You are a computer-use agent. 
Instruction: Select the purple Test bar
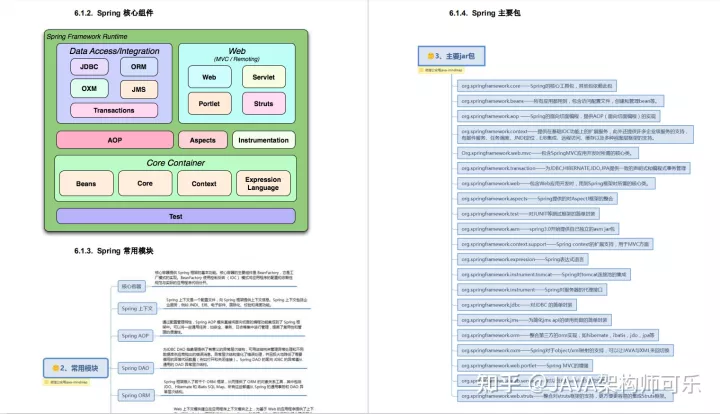176,216
